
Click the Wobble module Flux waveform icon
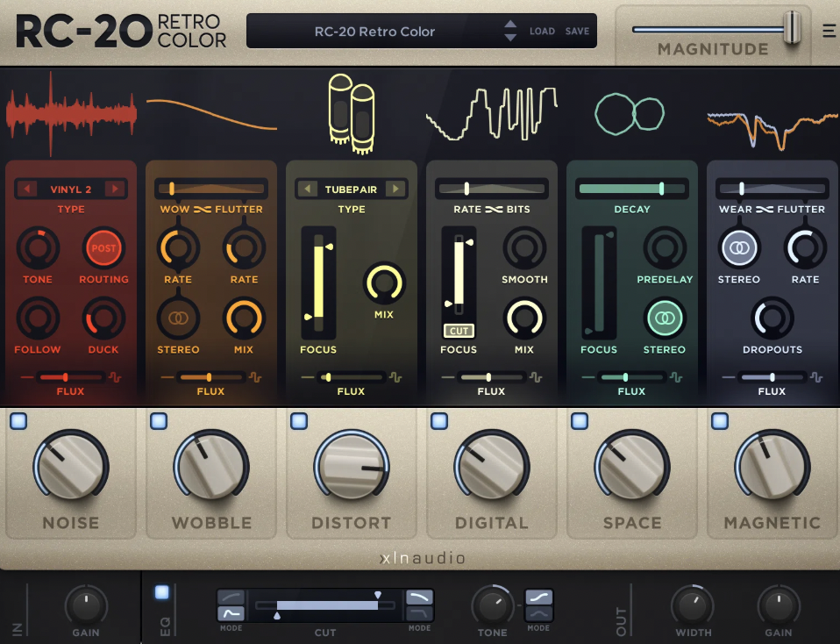point(255,377)
